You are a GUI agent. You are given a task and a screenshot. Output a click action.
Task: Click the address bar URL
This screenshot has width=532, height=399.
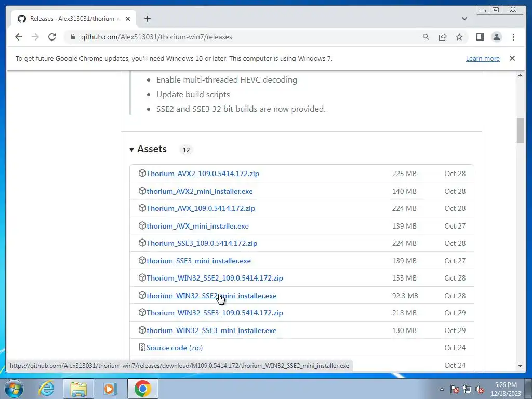156,37
